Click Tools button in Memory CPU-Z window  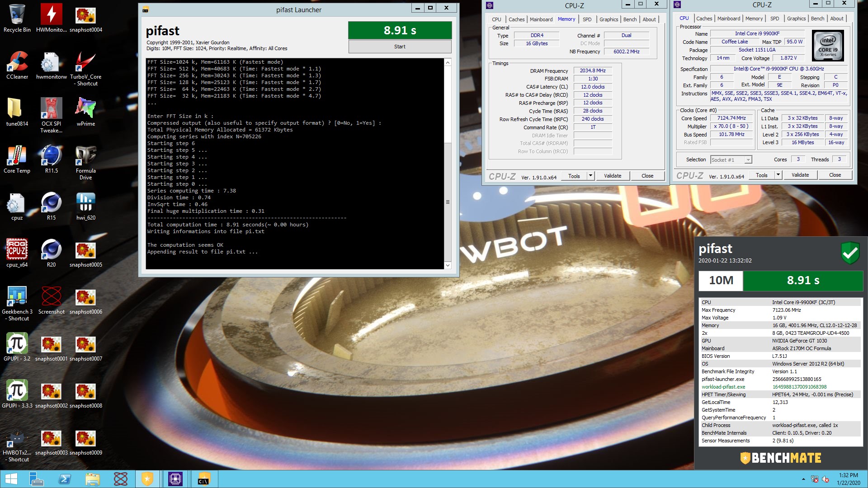[574, 176]
